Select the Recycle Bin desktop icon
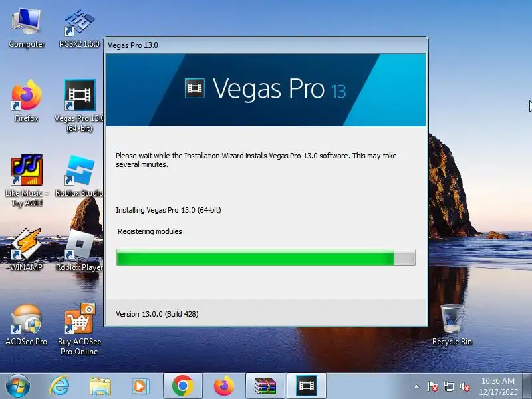The width and height of the screenshot is (532, 399). (x=452, y=325)
